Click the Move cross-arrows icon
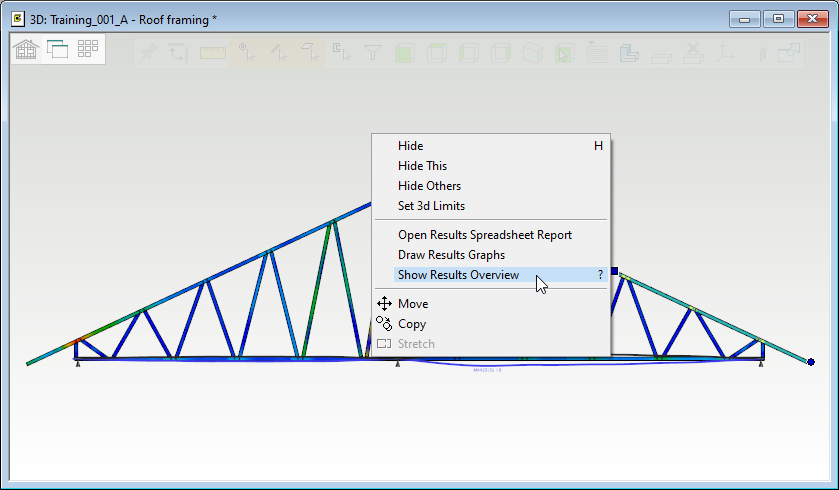Image resolution: width=839 pixels, height=490 pixels. (384, 304)
